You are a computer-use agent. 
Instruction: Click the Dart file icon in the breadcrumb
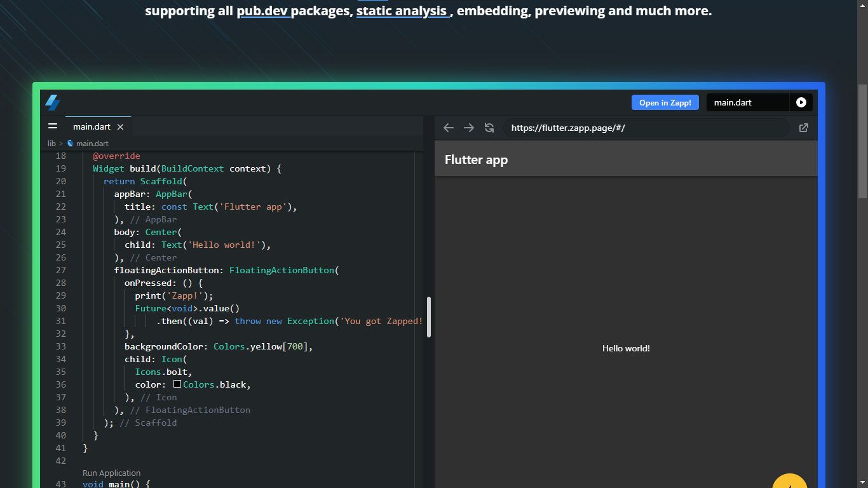click(70, 144)
